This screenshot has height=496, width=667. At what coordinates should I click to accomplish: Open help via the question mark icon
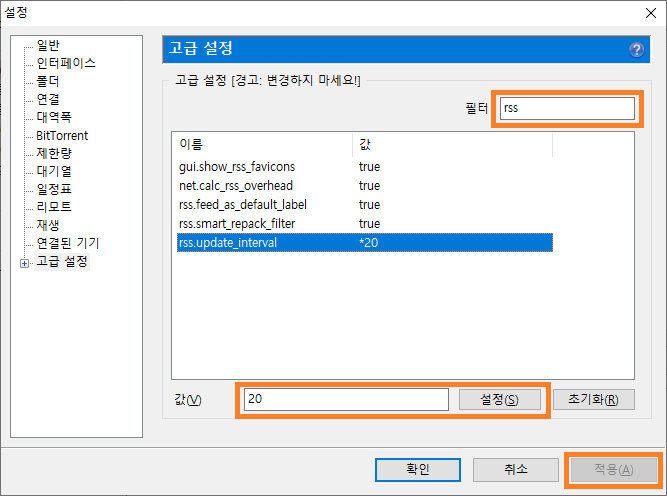(636, 50)
